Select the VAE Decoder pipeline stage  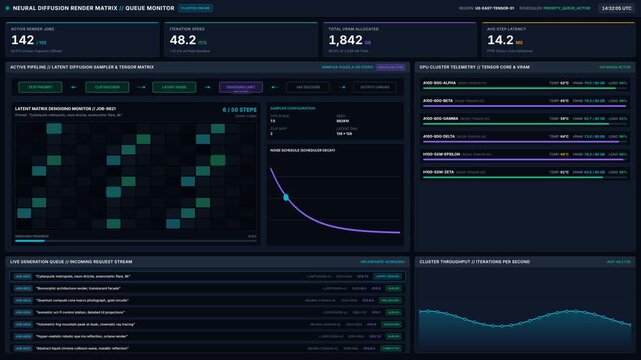308,87
